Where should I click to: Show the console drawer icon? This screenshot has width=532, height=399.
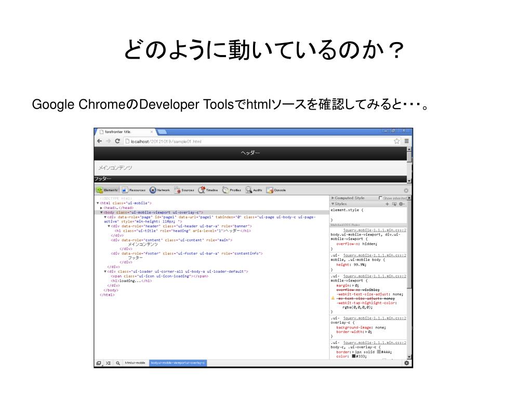(x=108, y=363)
